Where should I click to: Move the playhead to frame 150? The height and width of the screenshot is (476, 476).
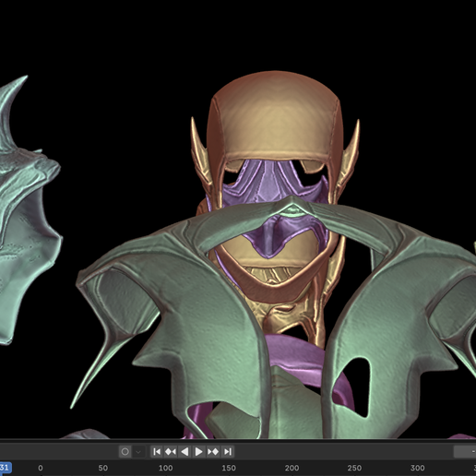(x=229, y=469)
